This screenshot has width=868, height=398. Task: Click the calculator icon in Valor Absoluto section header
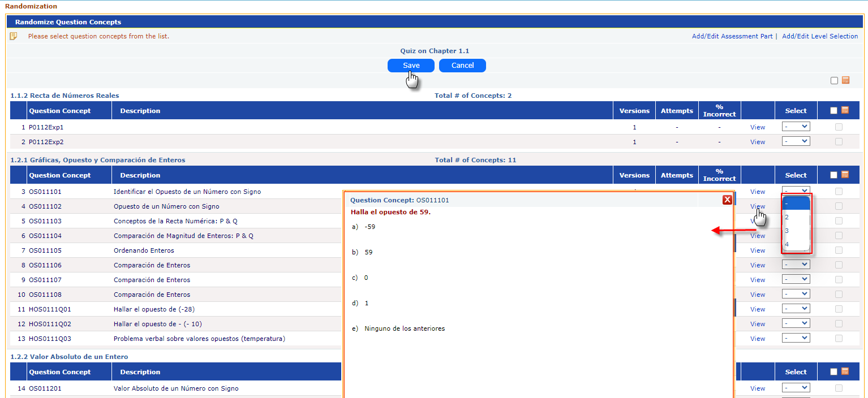845,371
